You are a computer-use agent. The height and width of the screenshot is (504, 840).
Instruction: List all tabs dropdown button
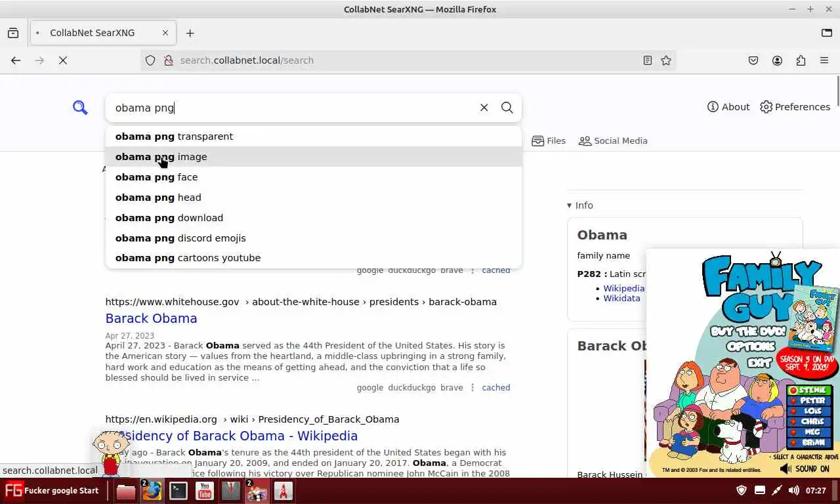(826, 33)
